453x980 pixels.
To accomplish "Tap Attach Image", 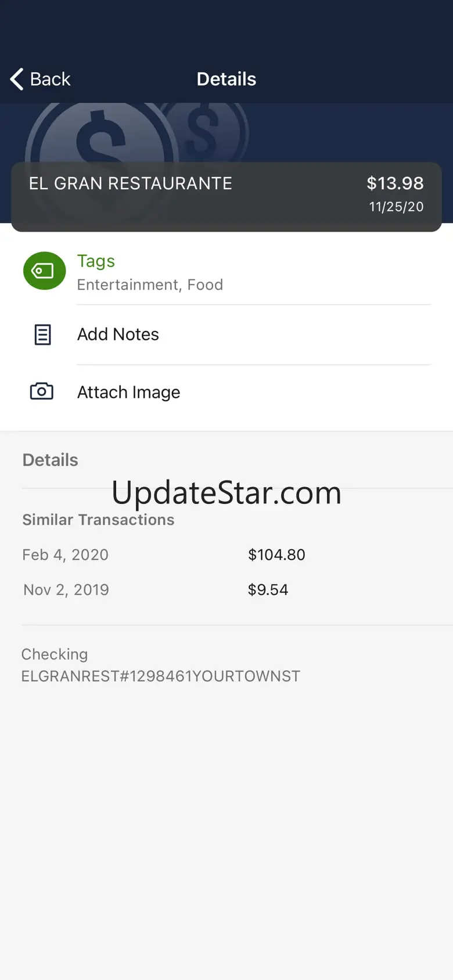I will pyautogui.click(x=128, y=392).
